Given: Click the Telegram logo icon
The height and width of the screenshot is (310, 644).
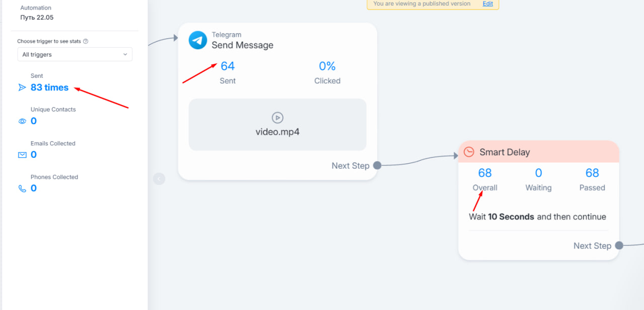Looking at the screenshot, I should [198, 40].
